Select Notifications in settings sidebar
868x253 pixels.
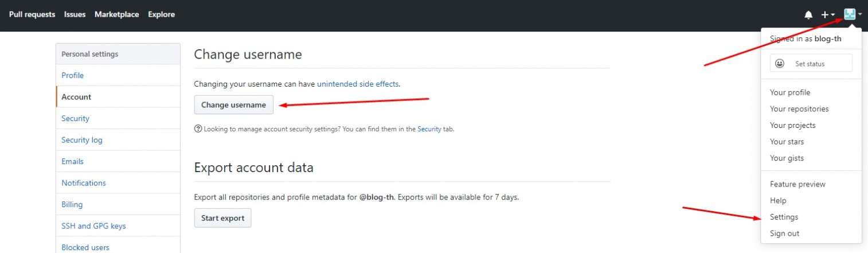[x=118, y=183]
